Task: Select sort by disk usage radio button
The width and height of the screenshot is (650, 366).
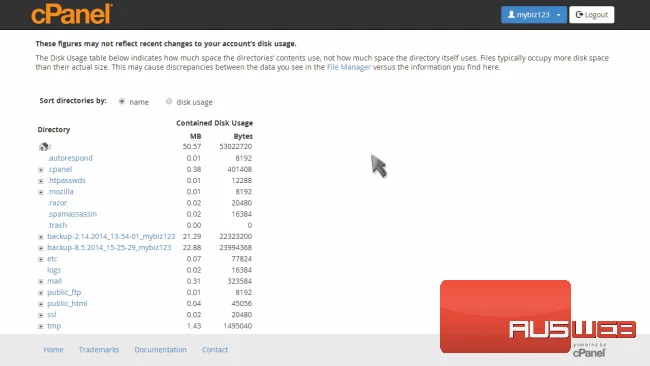Action: [x=169, y=101]
